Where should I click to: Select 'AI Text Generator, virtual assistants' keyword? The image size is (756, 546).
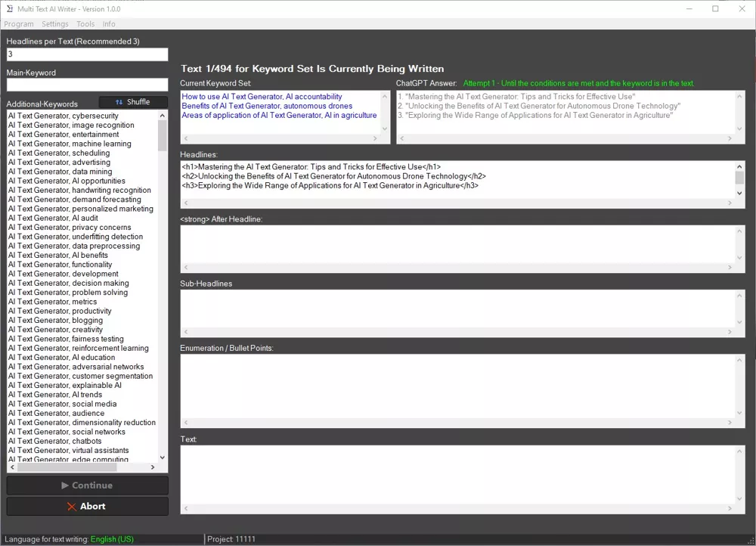click(x=69, y=450)
